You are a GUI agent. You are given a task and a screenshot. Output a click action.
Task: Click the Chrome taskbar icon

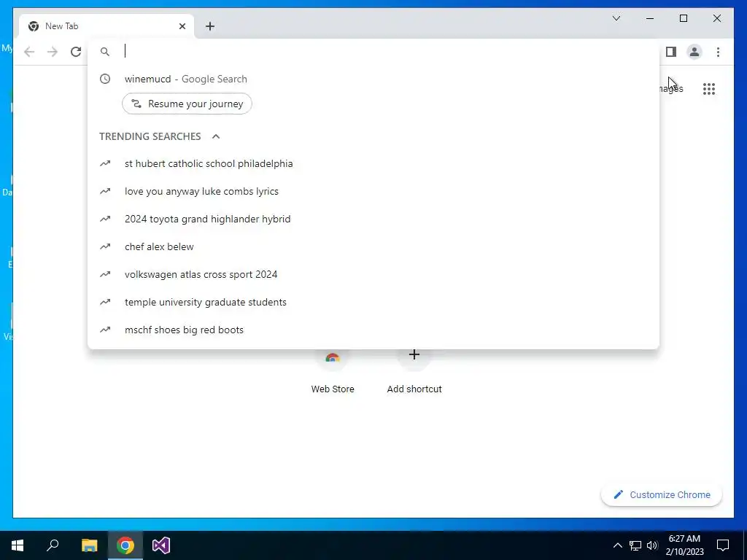tap(125, 545)
